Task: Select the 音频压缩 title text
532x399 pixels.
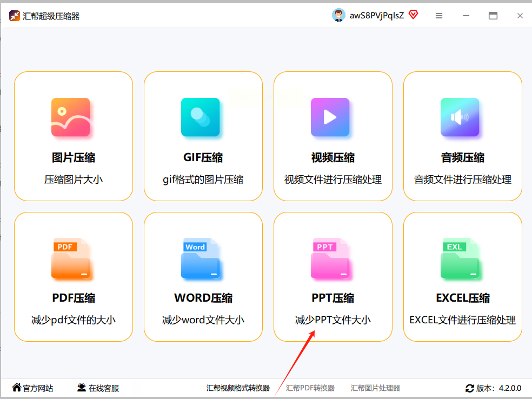Action: click(462, 157)
